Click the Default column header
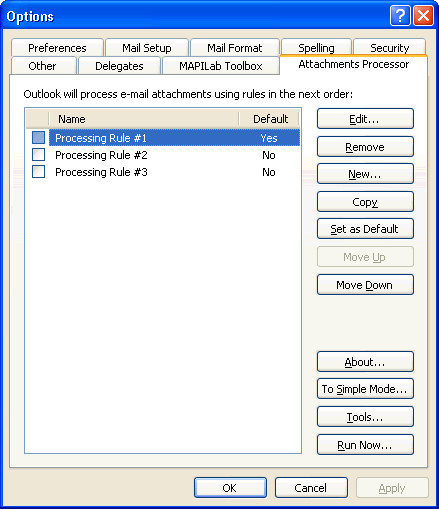This screenshot has width=439, height=509. [x=270, y=119]
